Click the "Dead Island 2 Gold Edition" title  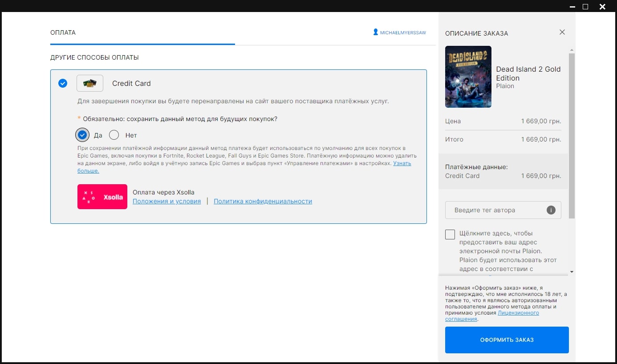[528, 73]
